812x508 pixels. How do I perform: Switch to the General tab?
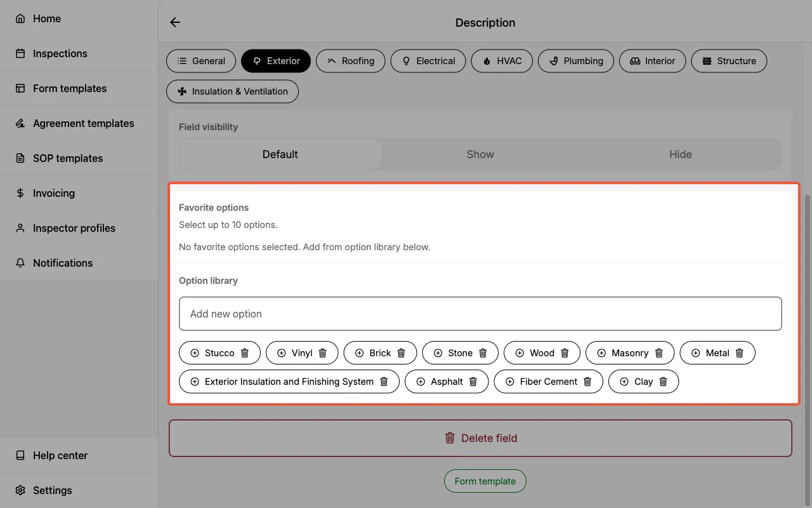pos(201,61)
